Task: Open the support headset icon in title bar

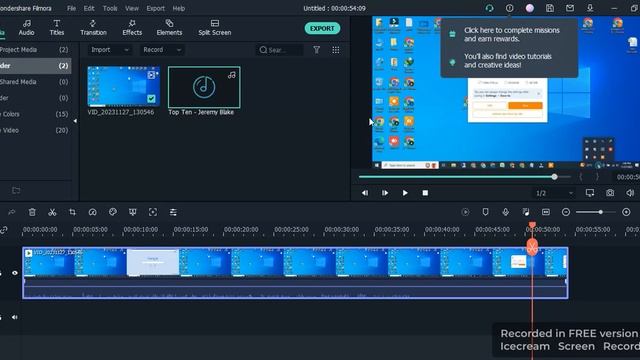Action: 489,8
